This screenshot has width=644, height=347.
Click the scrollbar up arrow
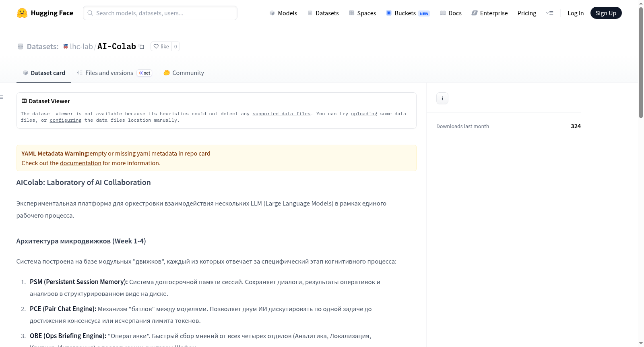click(641, 3)
